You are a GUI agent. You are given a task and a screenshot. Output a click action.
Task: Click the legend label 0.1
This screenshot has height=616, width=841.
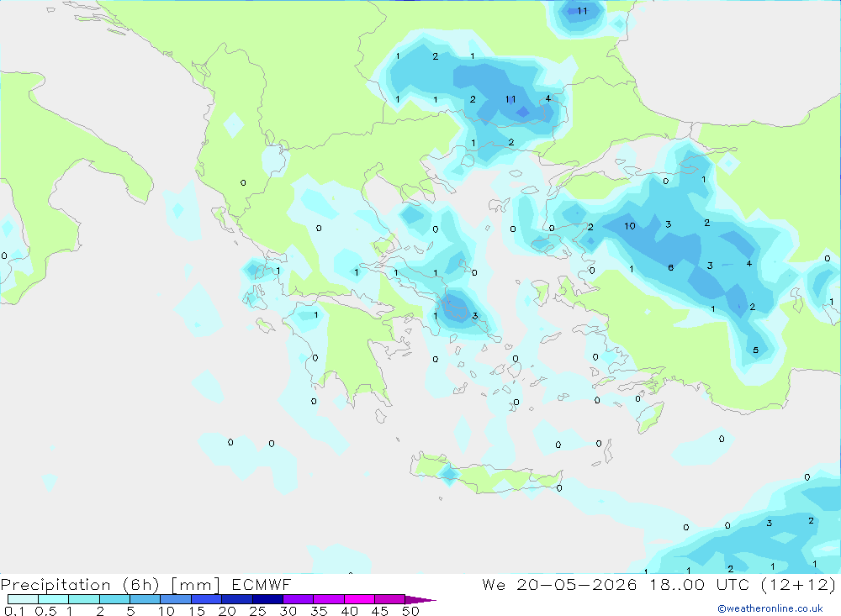click(x=14, y=611)
